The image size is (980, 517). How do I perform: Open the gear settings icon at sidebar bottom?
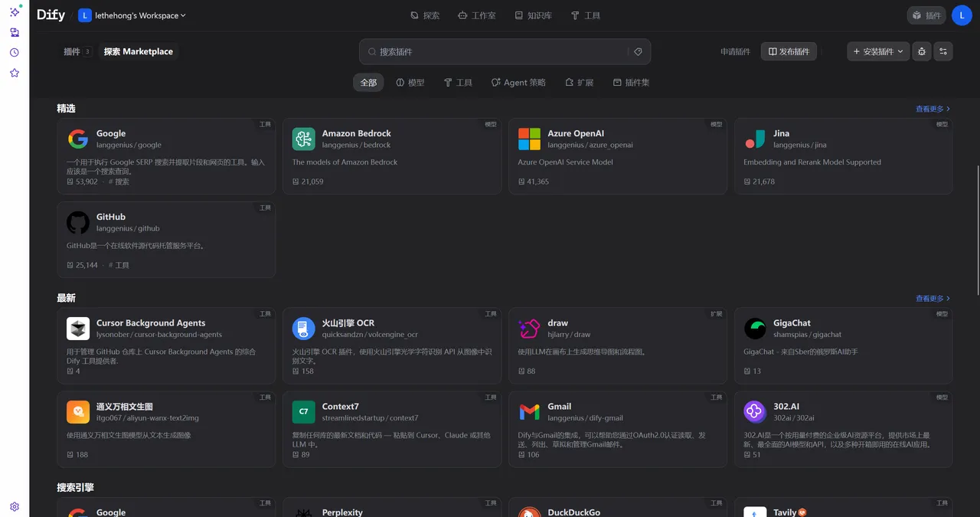pos(15,507)
